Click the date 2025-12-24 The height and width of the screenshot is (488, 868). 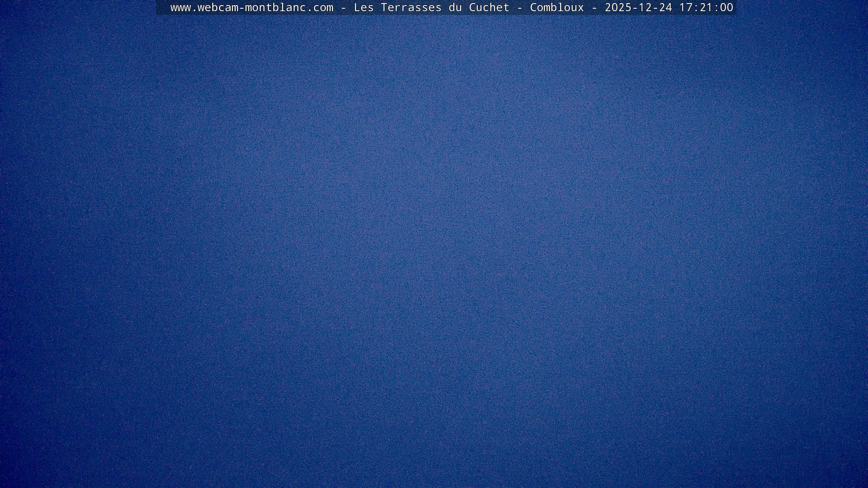(638, 7)
